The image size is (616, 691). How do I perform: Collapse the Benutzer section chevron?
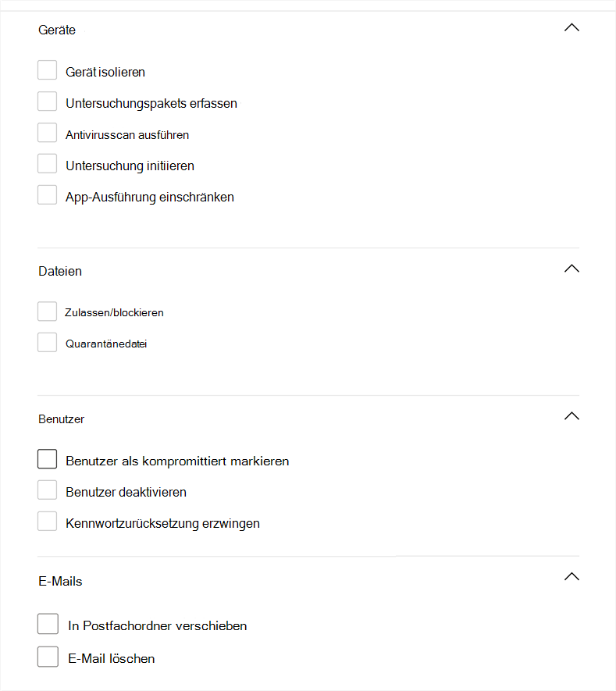[571, 416]
